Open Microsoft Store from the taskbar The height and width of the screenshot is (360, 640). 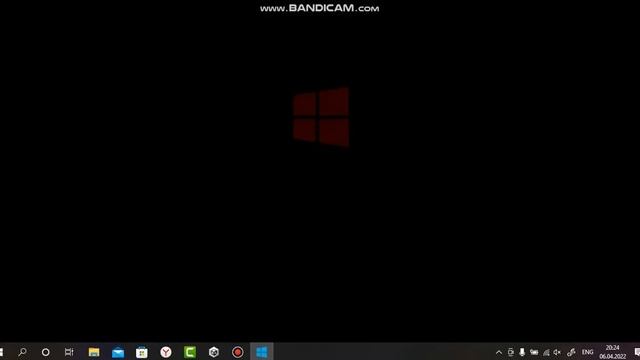142,352
